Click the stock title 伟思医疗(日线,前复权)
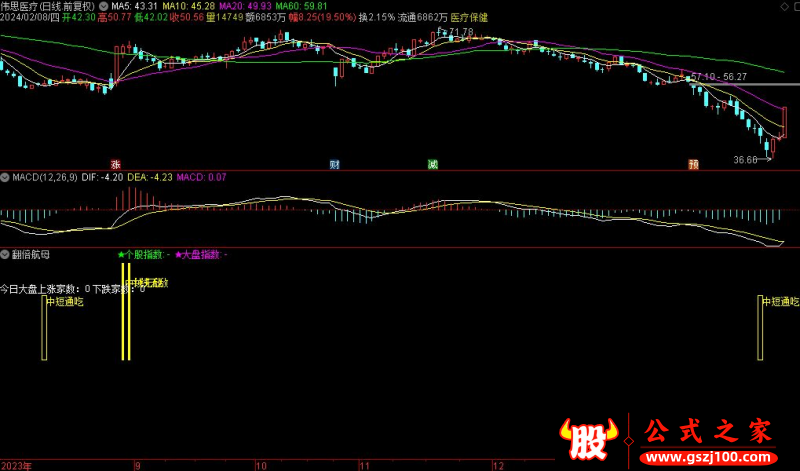The width and height of the screenshot is (800, 471). click(x=48, y=7)
